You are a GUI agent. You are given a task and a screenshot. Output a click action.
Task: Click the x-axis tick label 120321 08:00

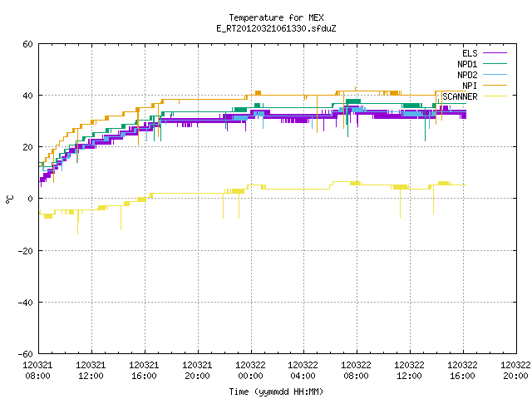[37, 371]
